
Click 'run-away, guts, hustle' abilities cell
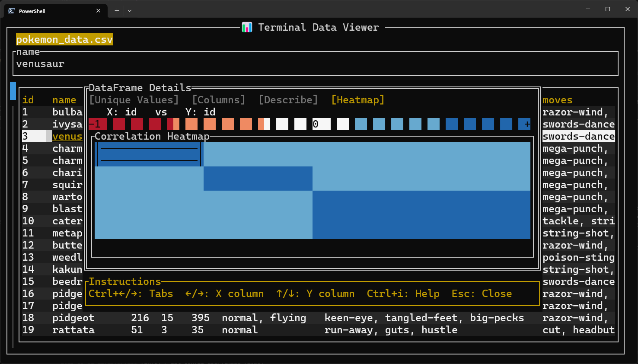tap(391, 330)
